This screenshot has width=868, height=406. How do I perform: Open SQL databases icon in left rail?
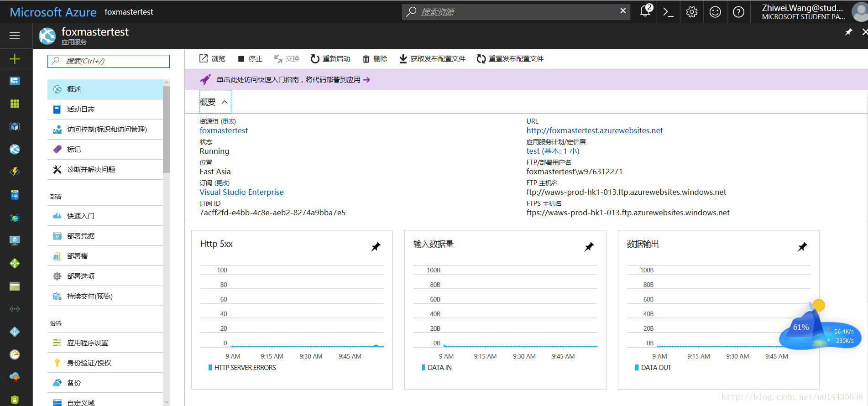15,195
